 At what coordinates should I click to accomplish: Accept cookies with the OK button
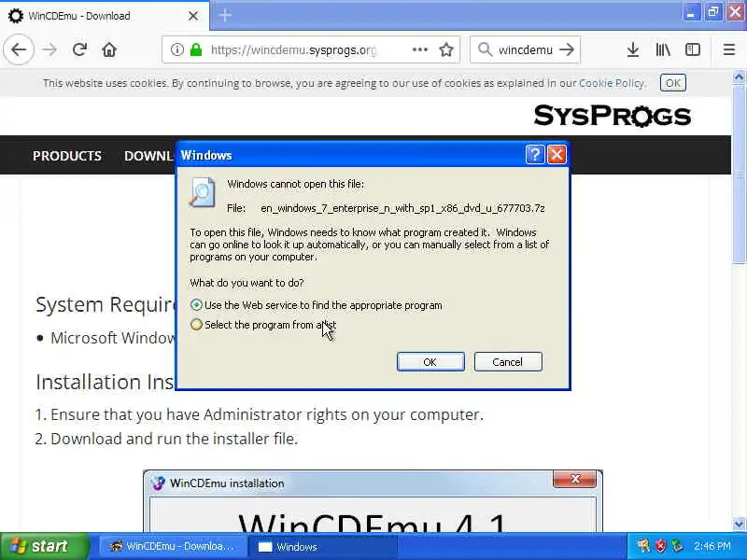pos(672,83)
